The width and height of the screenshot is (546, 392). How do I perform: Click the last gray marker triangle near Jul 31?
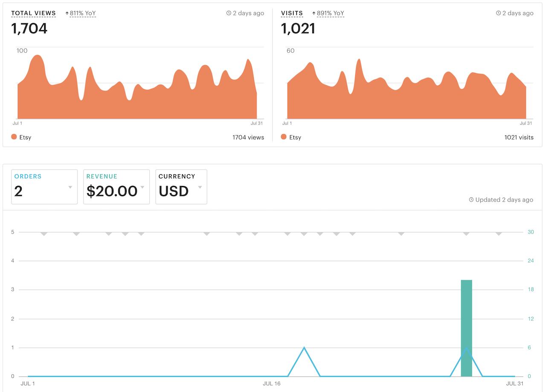coord(499,234)
